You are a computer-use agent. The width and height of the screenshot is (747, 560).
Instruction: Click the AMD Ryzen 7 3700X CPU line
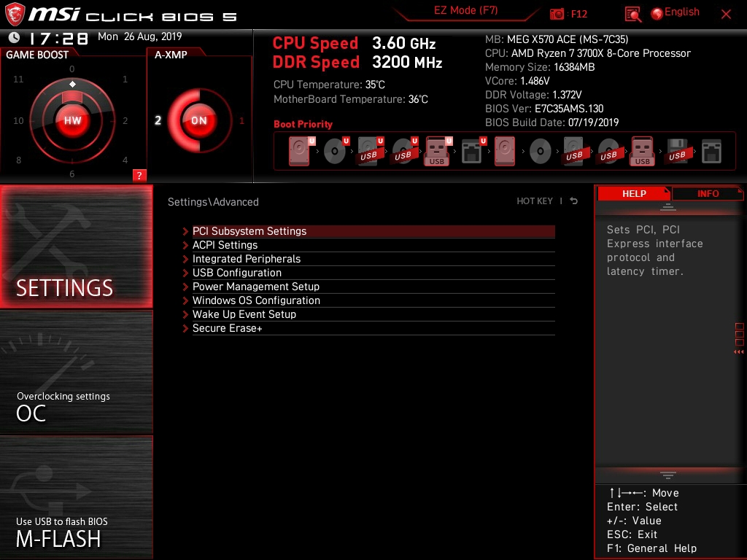tap(587, 52)
